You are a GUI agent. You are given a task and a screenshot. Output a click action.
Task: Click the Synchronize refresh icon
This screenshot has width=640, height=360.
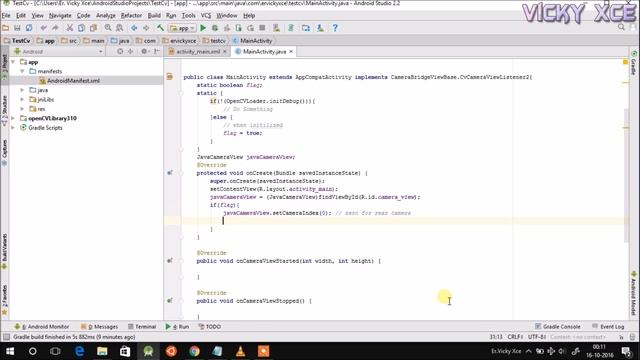29,28
